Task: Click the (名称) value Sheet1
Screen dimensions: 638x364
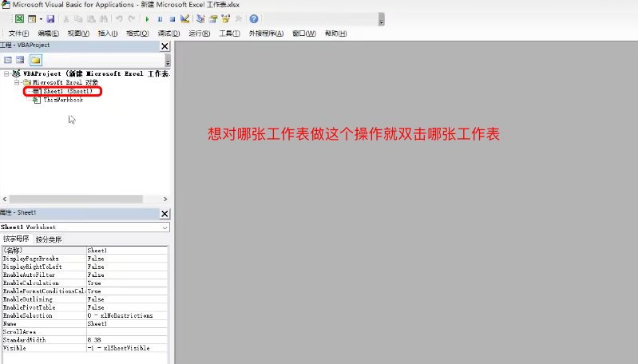Action: coord(127,251)
